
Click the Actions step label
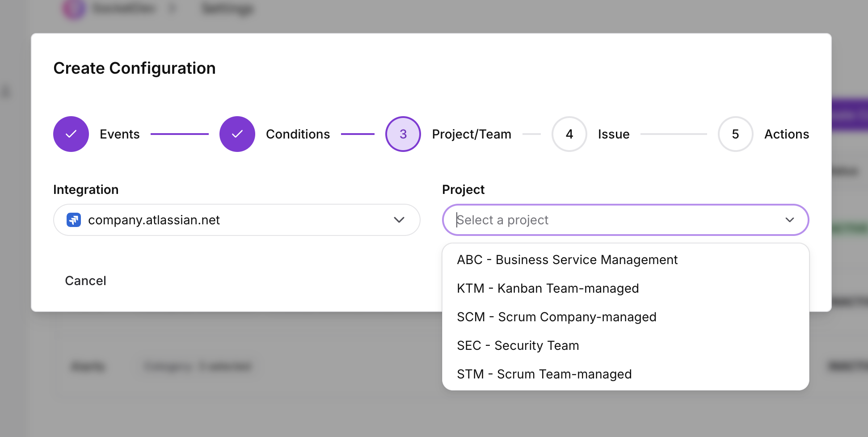point(787,134)
